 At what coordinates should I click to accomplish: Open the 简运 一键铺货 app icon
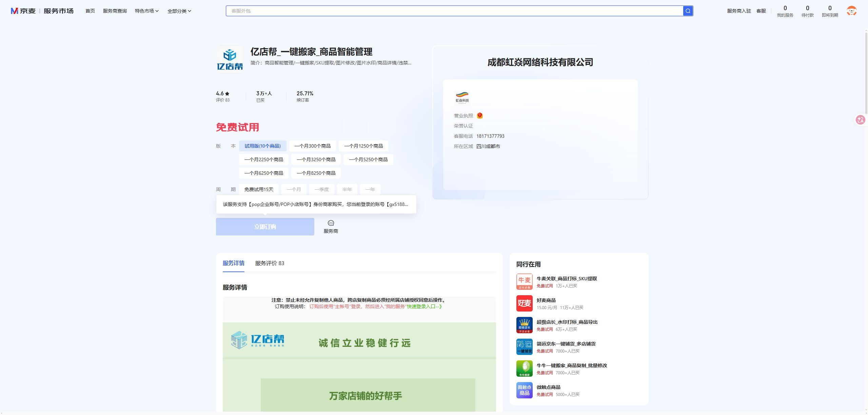pos(524,347)
